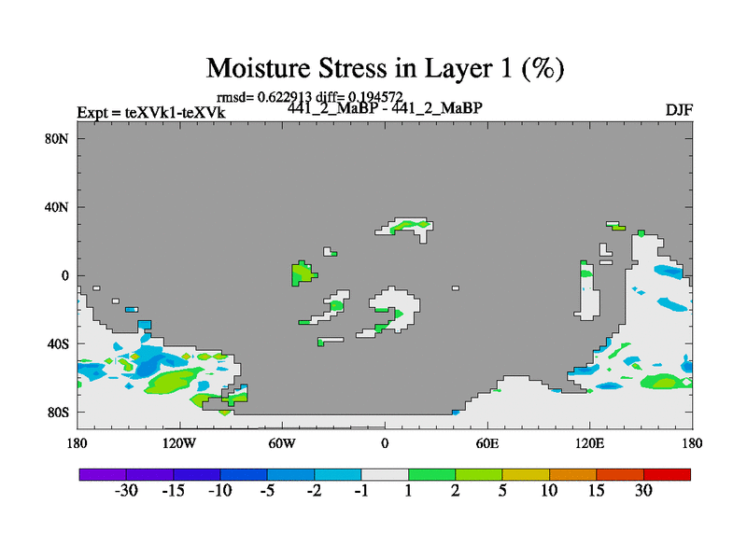Choose the orange swatch between 10 and 15

(x=573, y=474)
